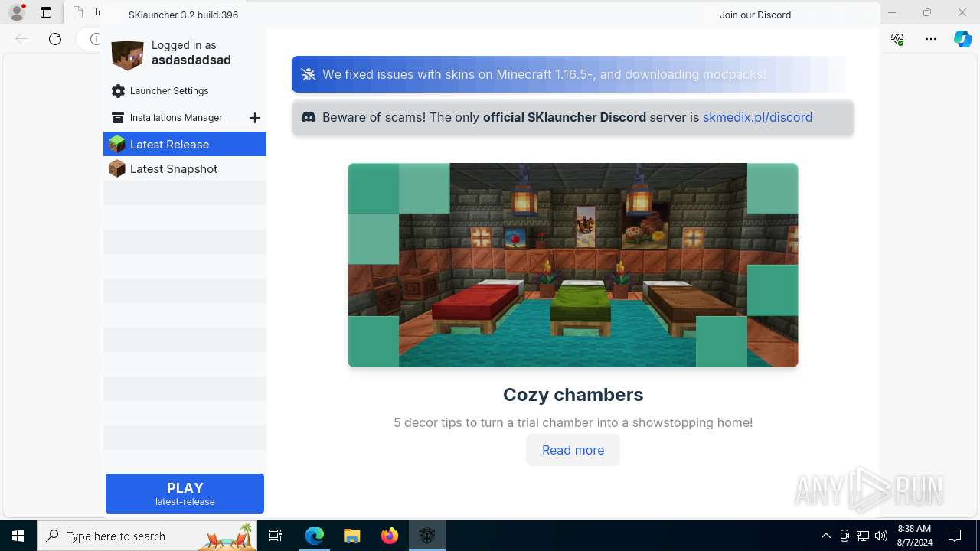980x551 pixels.
Task: Select the Latest Snapshot installation
Action: click(x=185, y=168)
